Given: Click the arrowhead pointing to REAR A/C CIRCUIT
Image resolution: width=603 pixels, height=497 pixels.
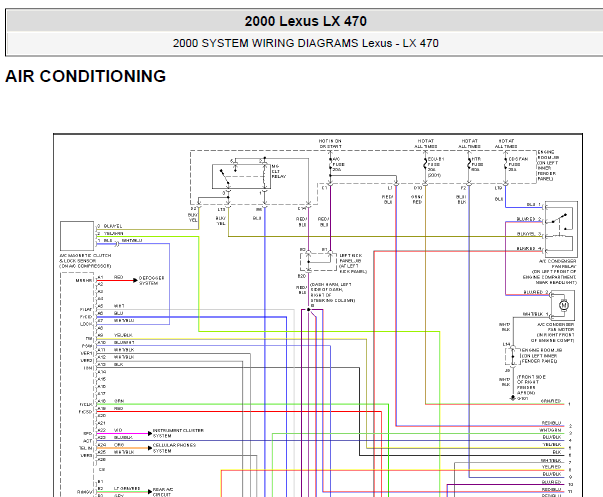Looking at the screenshot, I should click(150, 492).
